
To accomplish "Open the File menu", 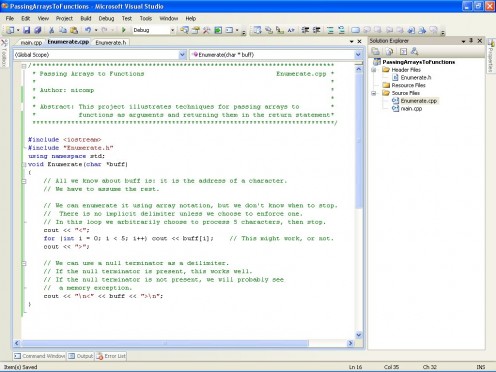I will [10, 18].
